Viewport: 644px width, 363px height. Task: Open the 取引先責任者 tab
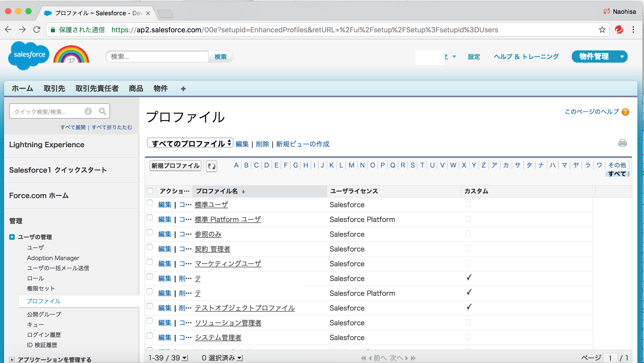pyautogui.click(x=97, y=88)
